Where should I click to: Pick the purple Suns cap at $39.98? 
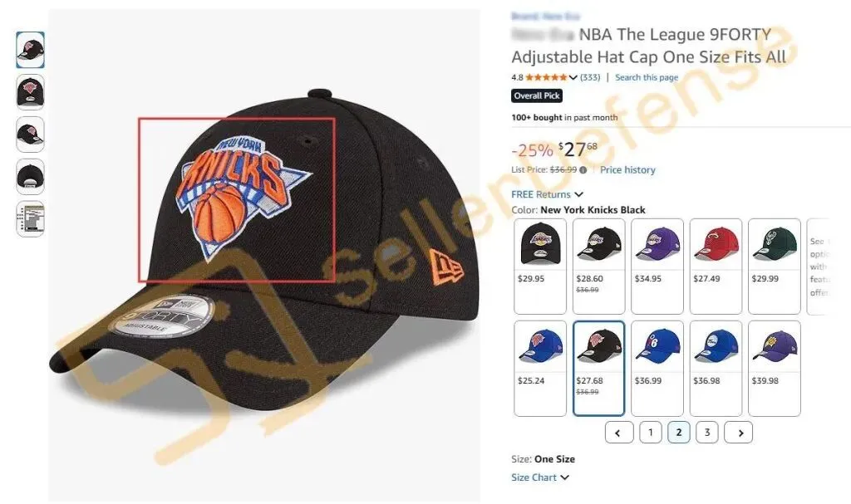point(775,369)
